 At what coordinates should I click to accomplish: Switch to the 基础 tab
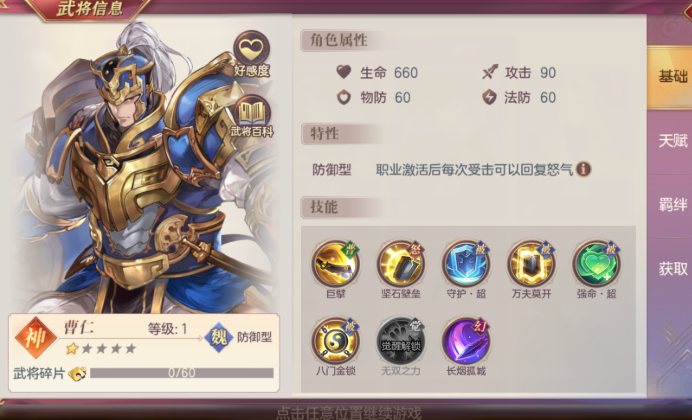[670, 77]
